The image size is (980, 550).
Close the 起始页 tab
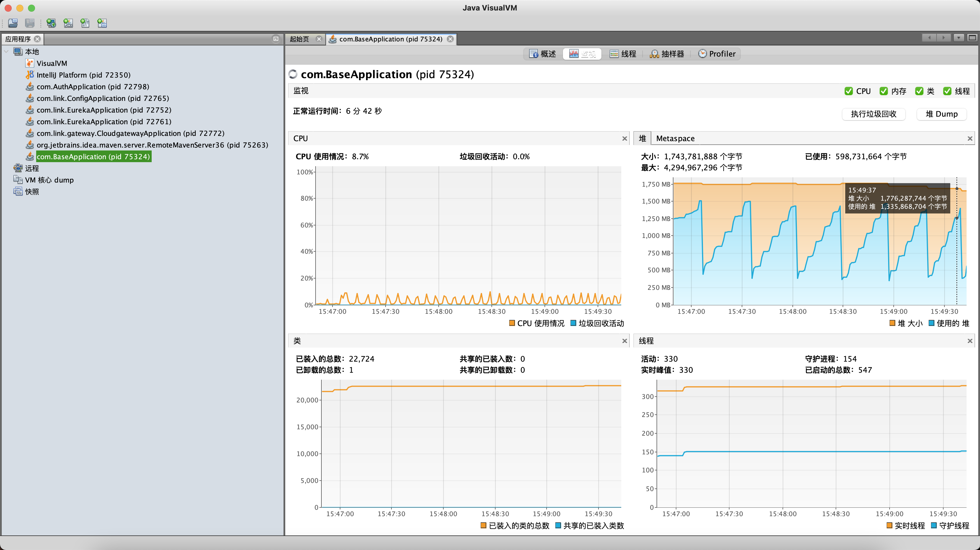tap(319, 39)
